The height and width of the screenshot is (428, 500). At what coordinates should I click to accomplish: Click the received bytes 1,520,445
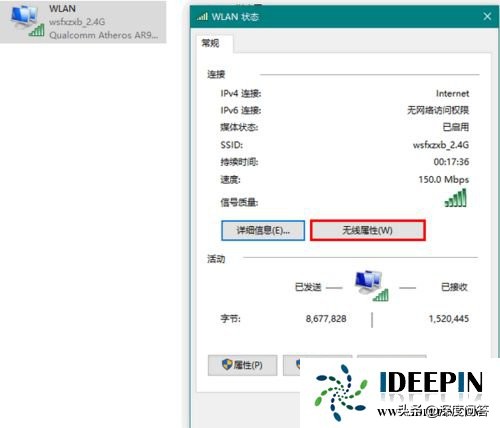(x=449, y=319)
